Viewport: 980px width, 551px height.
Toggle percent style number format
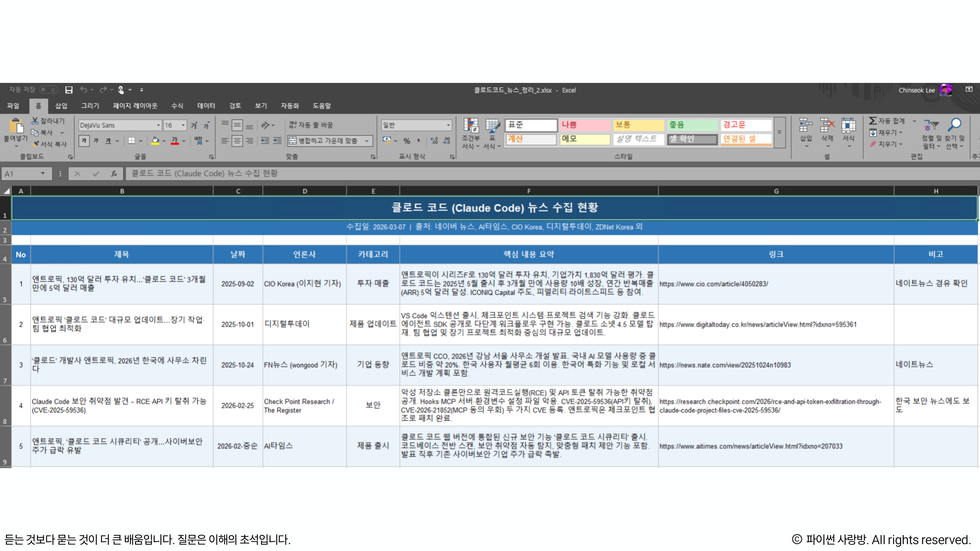pyautogui.click(x=406, y=141)
